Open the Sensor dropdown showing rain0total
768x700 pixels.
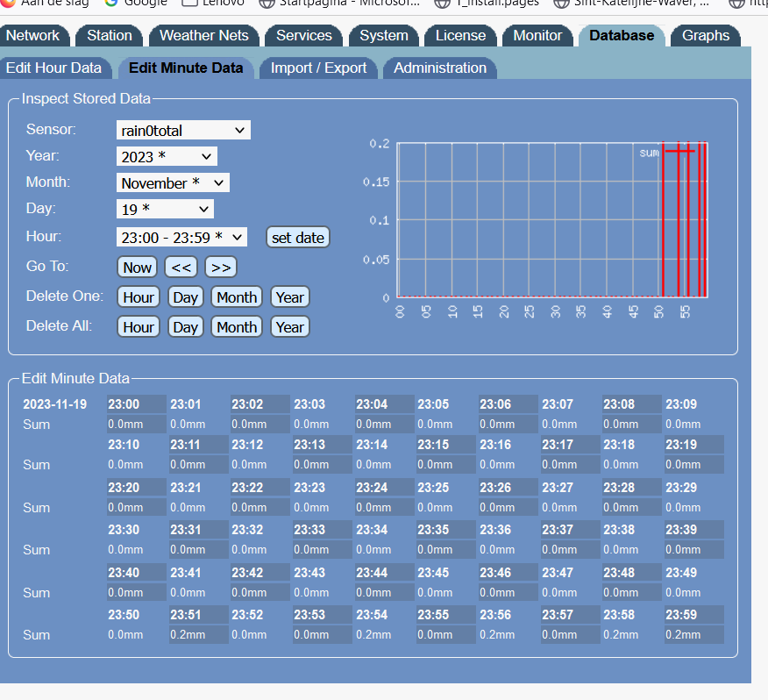[183, 131]
